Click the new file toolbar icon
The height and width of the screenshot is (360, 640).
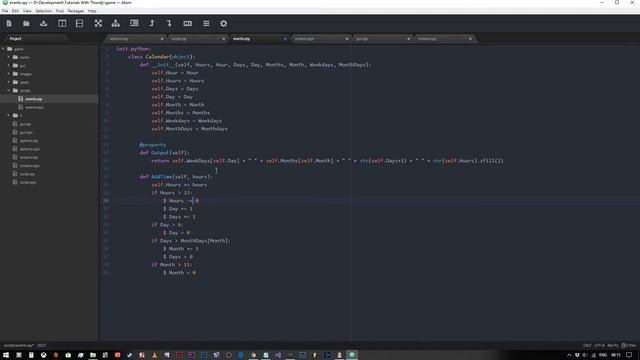click(x=9, y=24)
